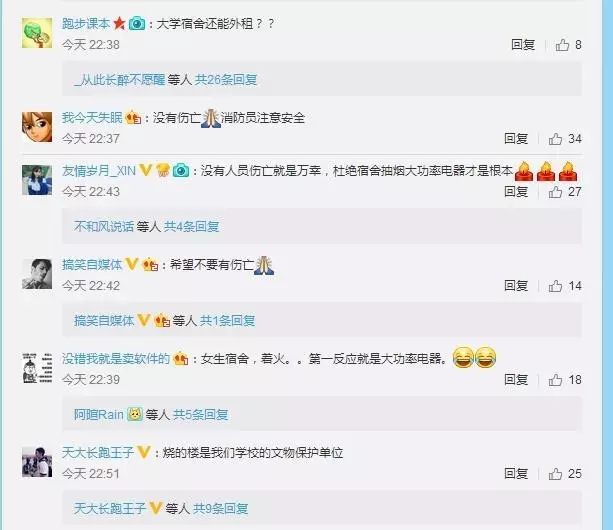This screenshot has width=613, height=530.
Task: Expand 共26条回复 replies thread
Action: tap(226, 80)
